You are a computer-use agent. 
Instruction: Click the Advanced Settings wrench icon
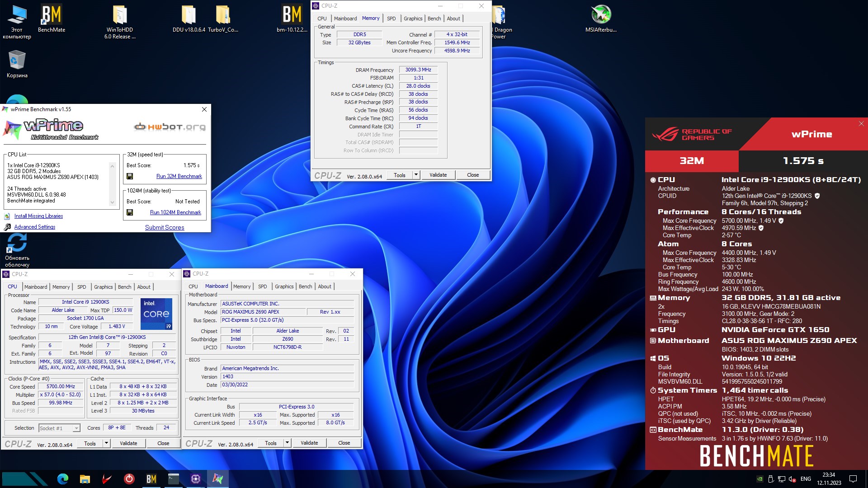[7, 227]
